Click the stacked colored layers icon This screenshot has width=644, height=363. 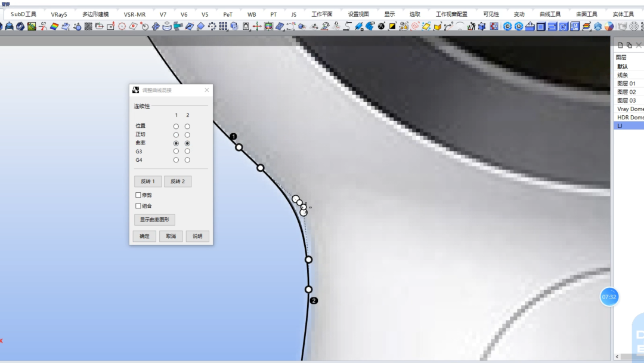[x=586, y=27]
